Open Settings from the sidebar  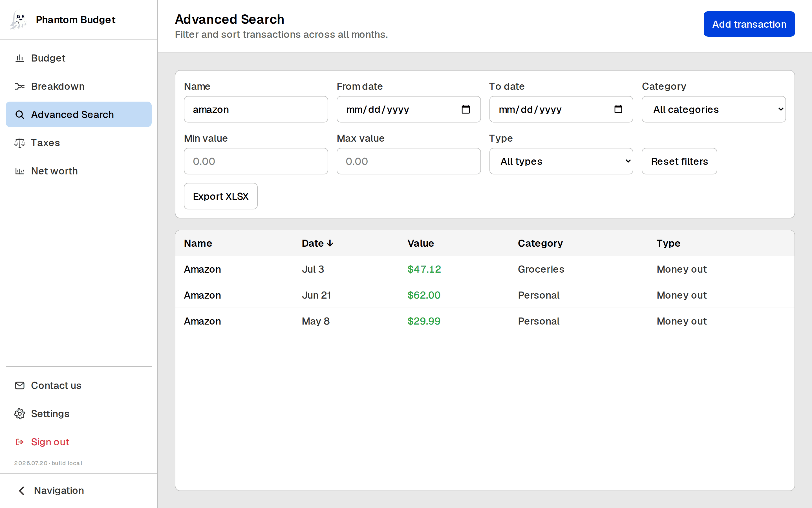coord(78,413)
